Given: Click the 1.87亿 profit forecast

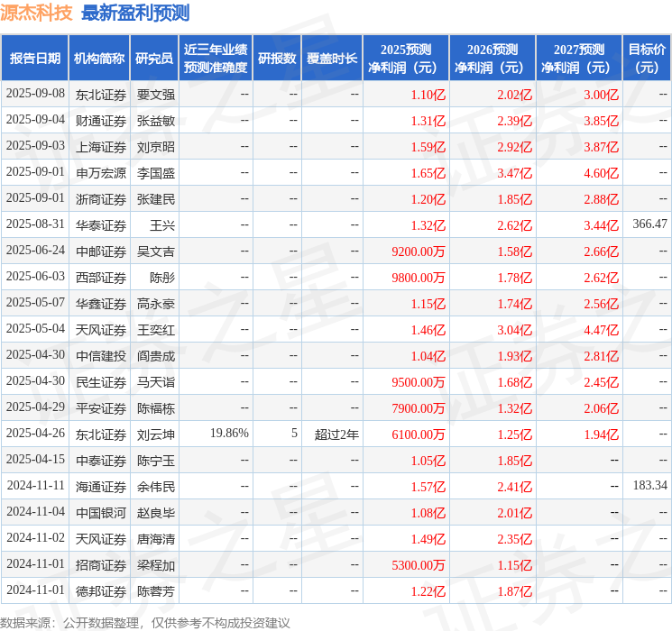Looking at the screenshot, I should 515,591.
